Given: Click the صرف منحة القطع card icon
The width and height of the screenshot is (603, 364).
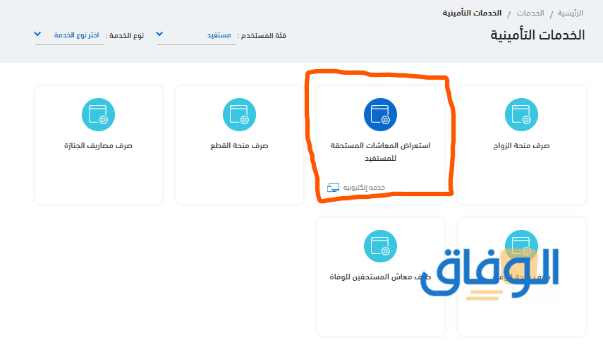Looking at the screenshot, I should [x=239, y=115].
